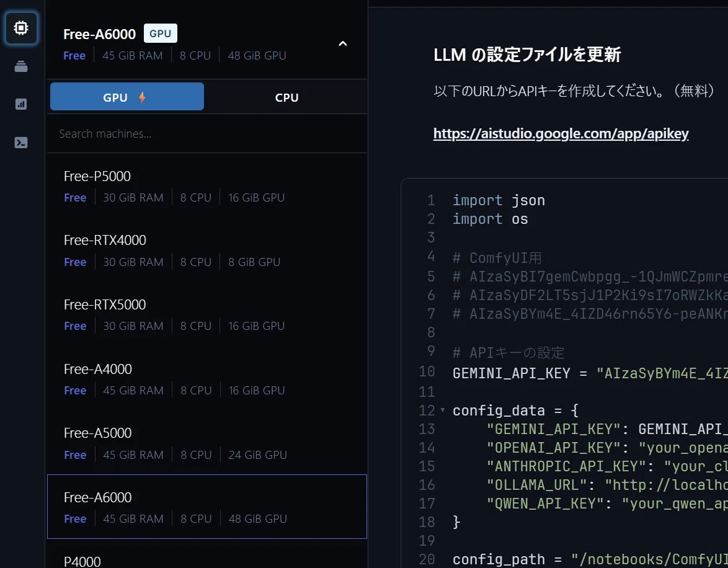
Task: Click the "OPENAI_API_KEY" line in code
Action: [607, 447]
